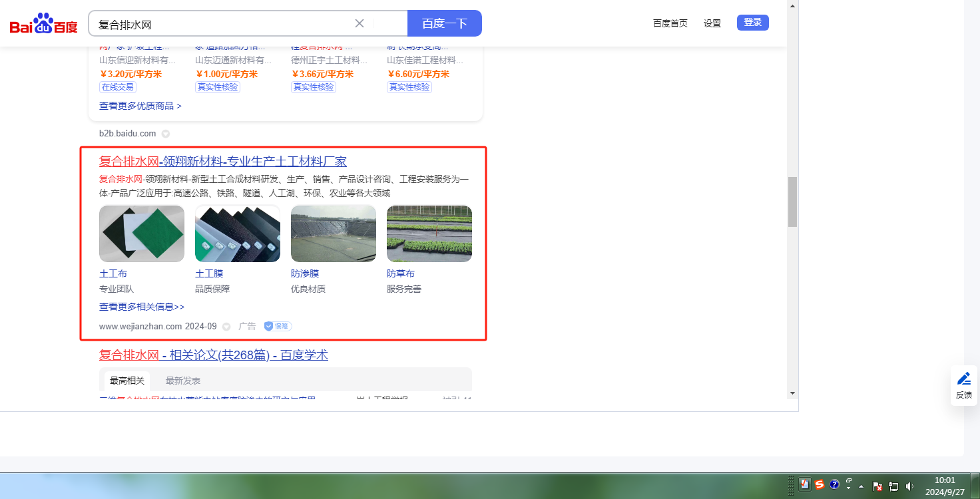Screen dimensions: 980x499
Task: Open the volume speaker tray icon
Action: coord(909,486)
